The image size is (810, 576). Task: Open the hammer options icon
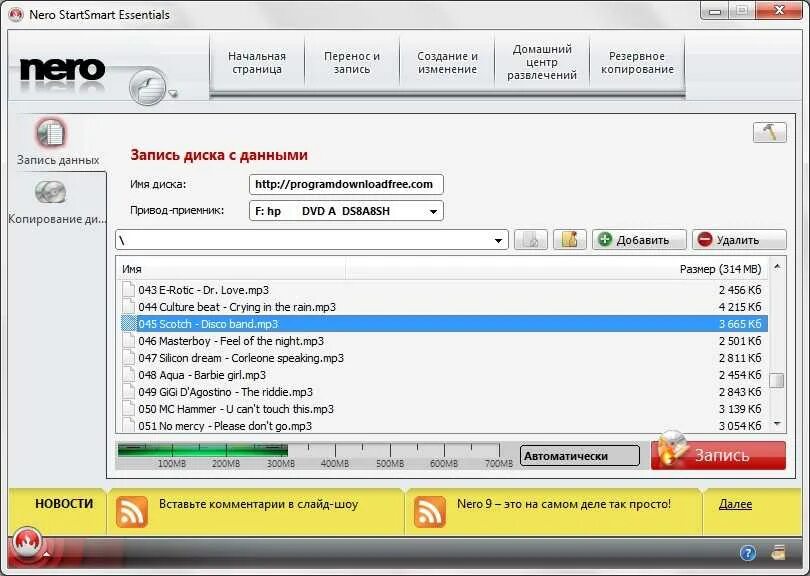click(x=770, y=132)
